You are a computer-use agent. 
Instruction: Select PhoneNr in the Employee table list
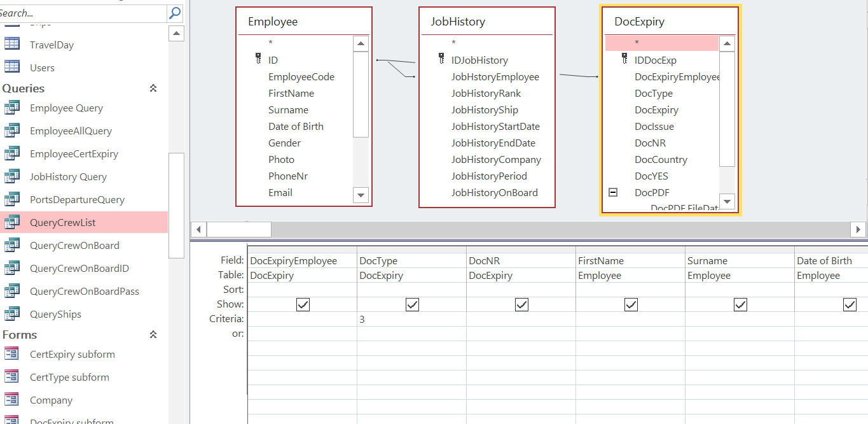click(288, 176)
